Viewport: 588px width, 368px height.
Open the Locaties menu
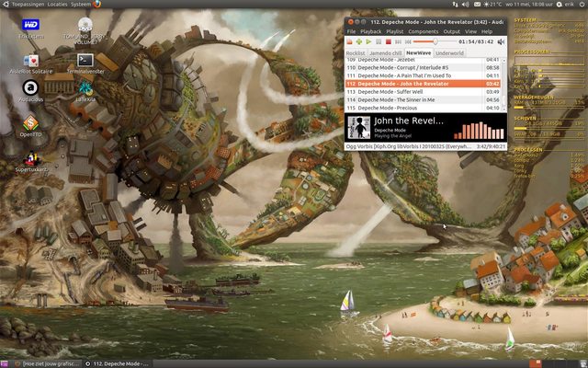point(57,5)
